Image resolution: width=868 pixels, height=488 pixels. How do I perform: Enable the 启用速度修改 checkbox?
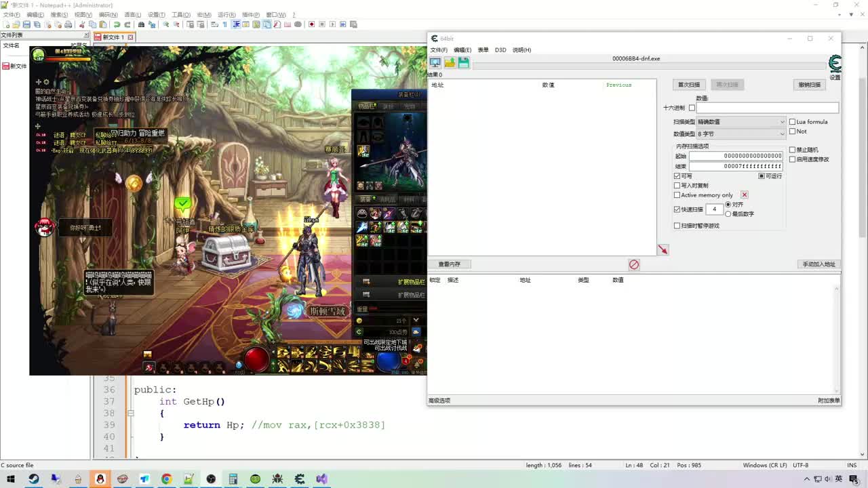click(x=792, y=159)
